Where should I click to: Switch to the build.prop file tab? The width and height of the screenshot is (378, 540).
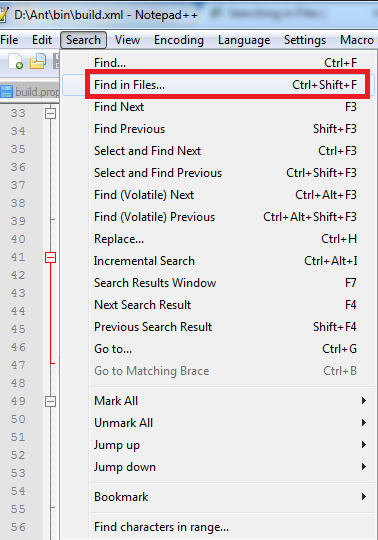[30, 92]
